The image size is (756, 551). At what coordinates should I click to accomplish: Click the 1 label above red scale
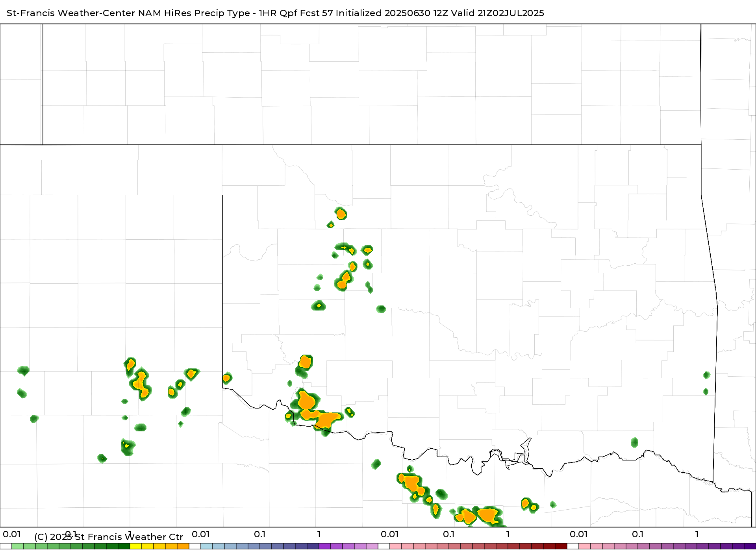click(x=508, y=534)
